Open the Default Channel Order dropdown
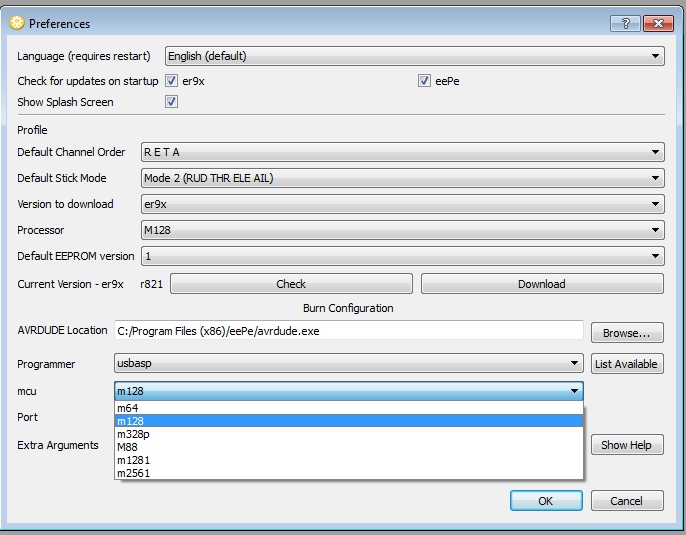Image resolution: width=686 pixels, height=535 pixels. point(402,152)
